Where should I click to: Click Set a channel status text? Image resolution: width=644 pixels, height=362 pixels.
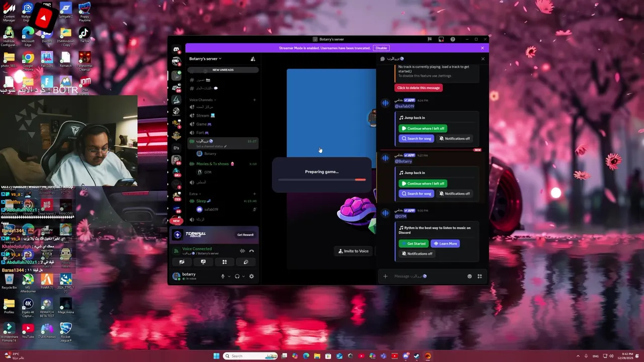point(210,146)
